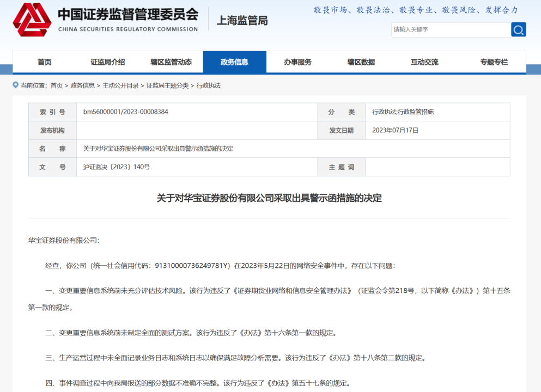Click the location pin icon in breadcrumb
This screenshot has width=541, height=392.
pyautogui.click(x=16, y=85)
